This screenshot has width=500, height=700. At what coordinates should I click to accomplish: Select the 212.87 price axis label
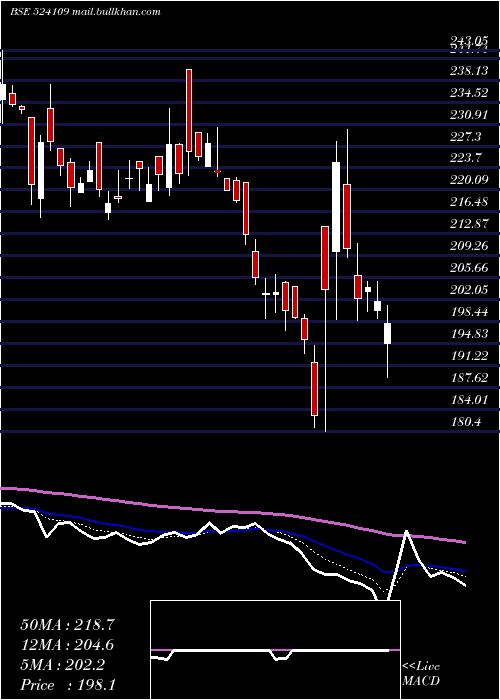pos(469,224)
